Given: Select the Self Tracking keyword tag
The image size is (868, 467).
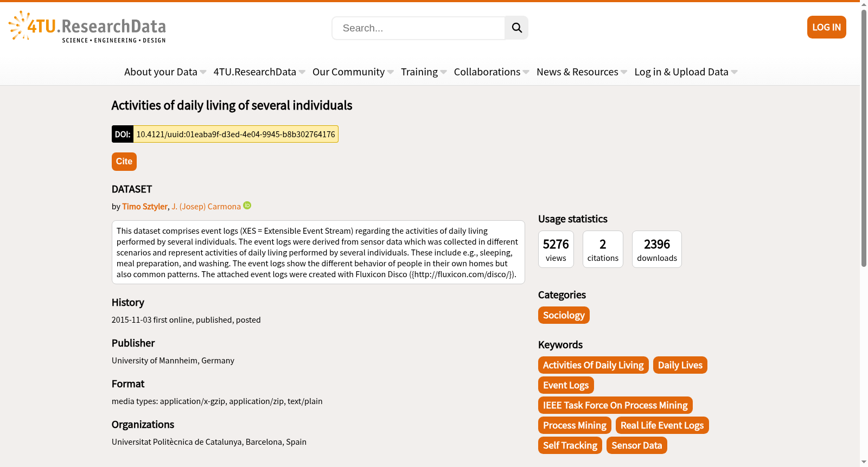Looking at the screenshot, I should [570, 445].
